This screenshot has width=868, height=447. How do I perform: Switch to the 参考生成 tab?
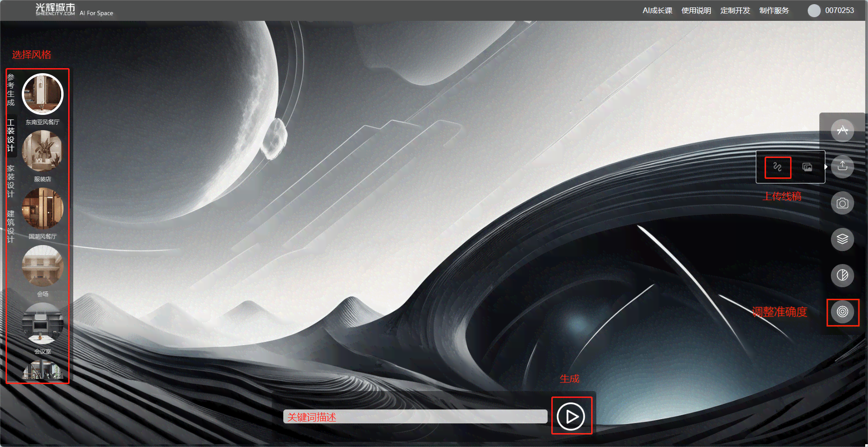(x=11, y=90)
